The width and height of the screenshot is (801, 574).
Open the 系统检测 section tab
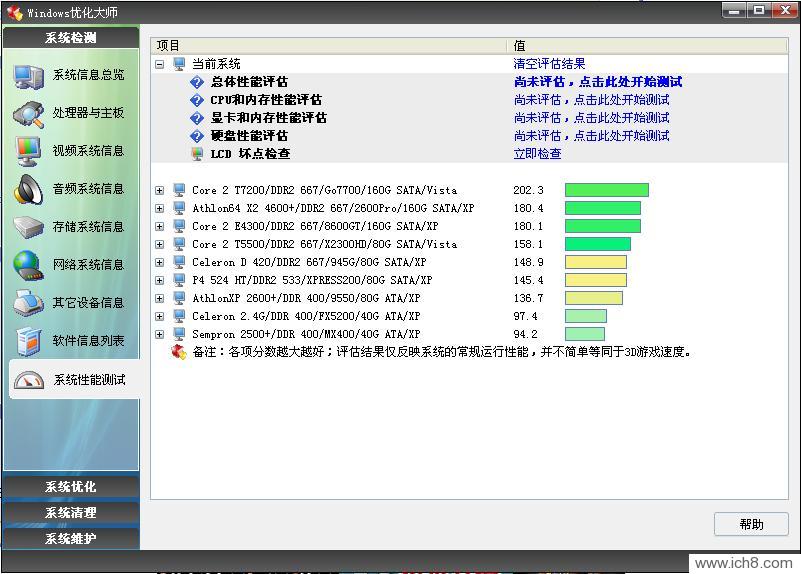click(71, 37)
